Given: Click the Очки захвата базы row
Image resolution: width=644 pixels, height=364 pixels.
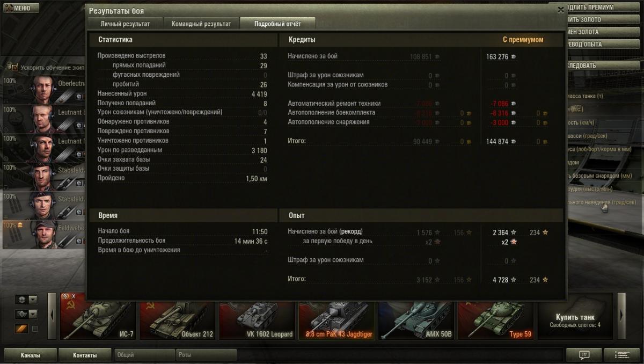Looking at the screenshot, I should 182,159.
